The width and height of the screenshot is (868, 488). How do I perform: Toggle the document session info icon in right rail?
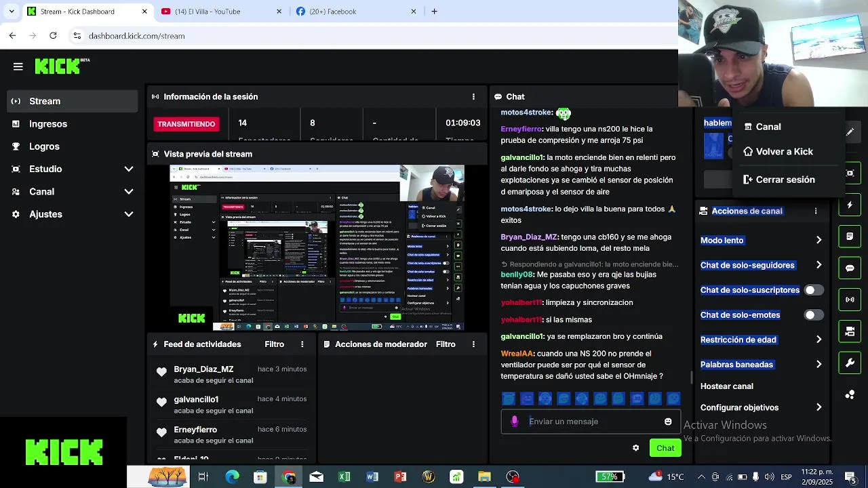point(850,237)
